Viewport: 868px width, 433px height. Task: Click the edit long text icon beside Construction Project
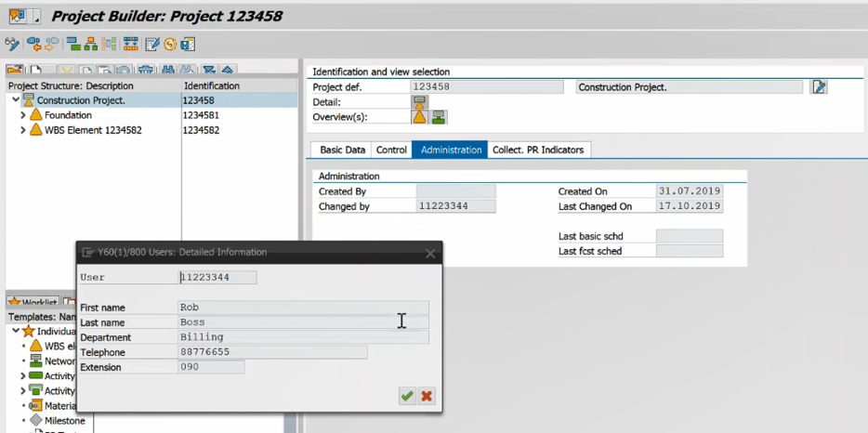tap(818, 87)
